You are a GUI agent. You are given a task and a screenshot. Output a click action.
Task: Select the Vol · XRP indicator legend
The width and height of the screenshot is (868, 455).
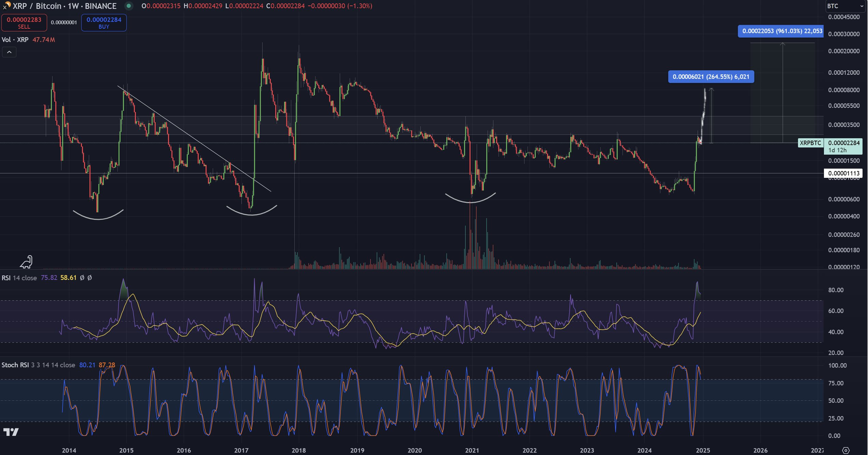click(15, 40)
